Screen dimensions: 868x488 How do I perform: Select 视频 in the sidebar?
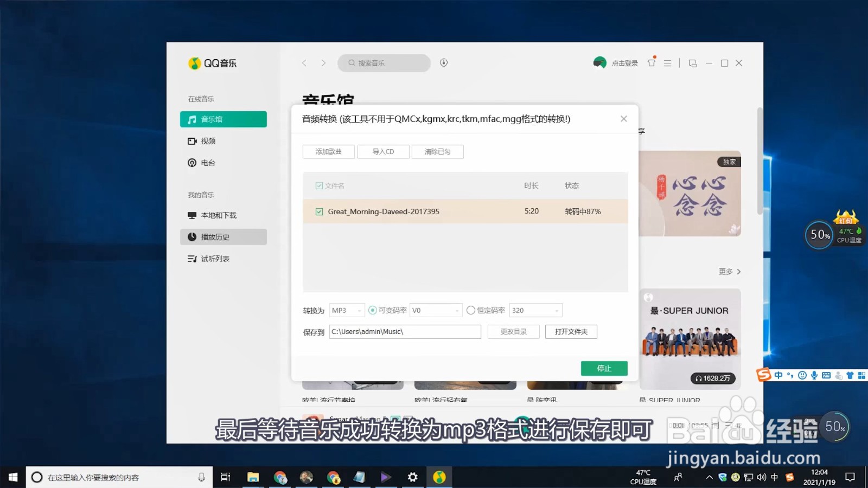tap(208, 140)
